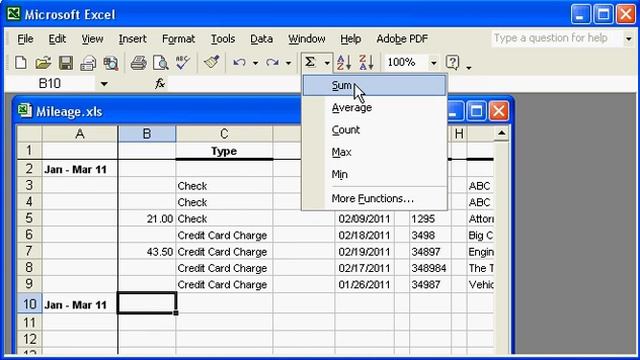Select cell with value 43.50
The width and height of the screenshot is (640, 360).
147,252
